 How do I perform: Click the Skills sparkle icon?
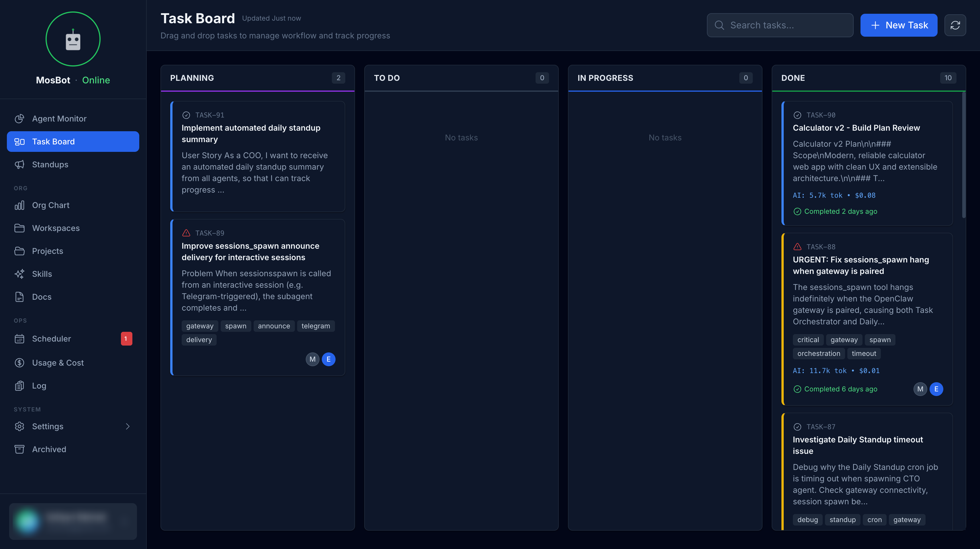[x=19, y=274]
